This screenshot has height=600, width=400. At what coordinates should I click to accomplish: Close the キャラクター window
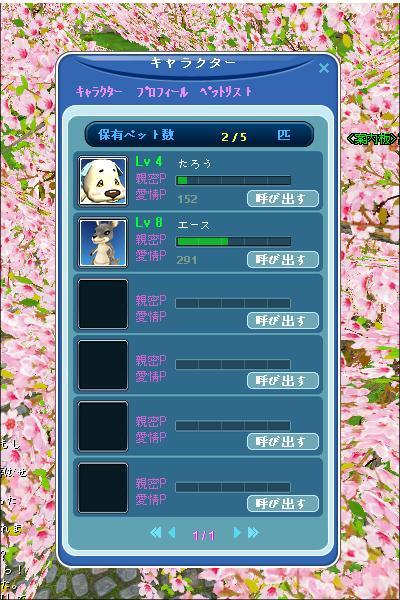[324, 68]
